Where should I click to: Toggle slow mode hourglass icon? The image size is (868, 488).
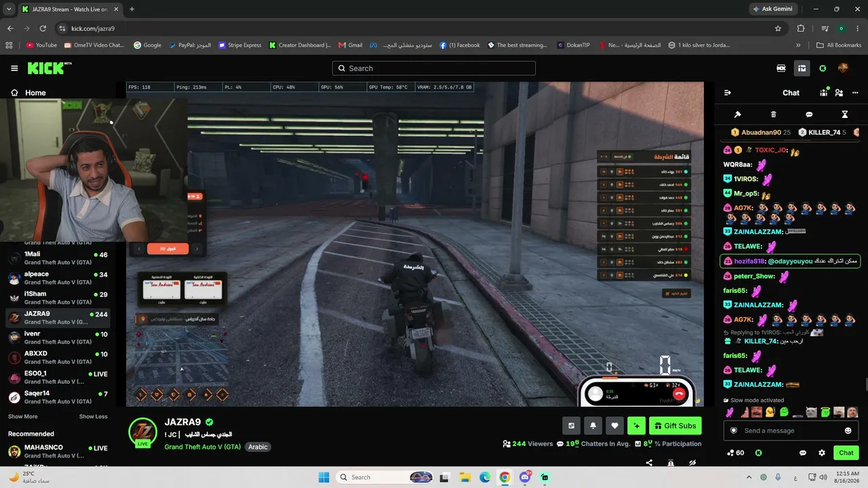[845, 115]
